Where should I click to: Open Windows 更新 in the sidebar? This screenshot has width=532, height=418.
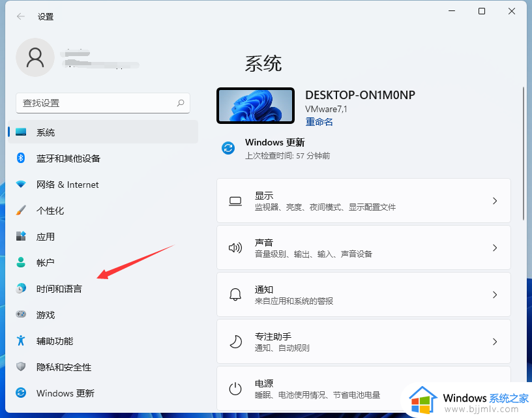click(103, 393)
